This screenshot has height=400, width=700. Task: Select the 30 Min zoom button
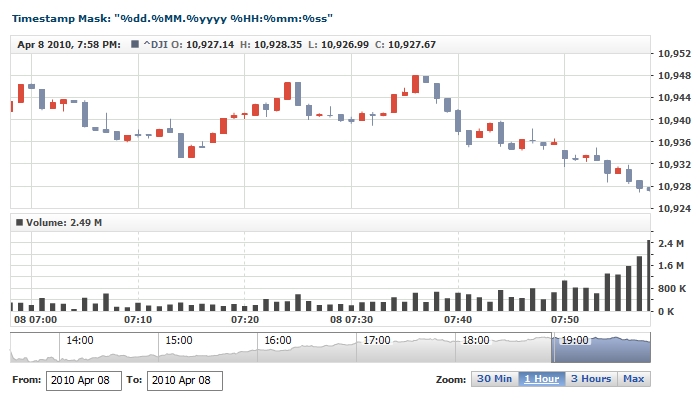tap(494, 379)
